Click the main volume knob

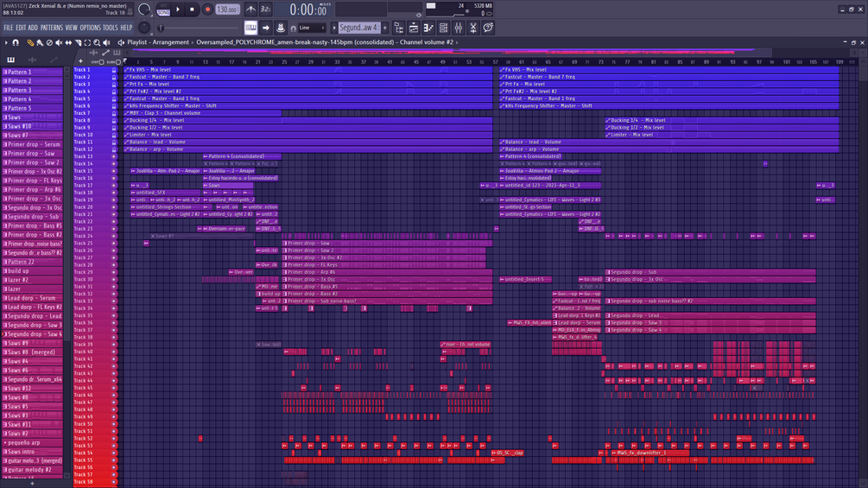pyautogui.click(x=144, y=10)
